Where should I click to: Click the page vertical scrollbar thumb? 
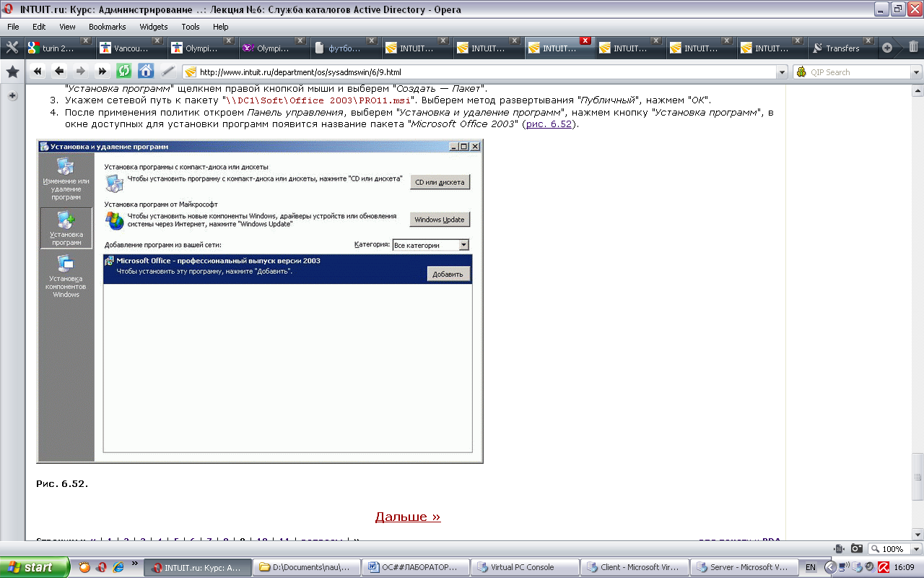(918, 477)
